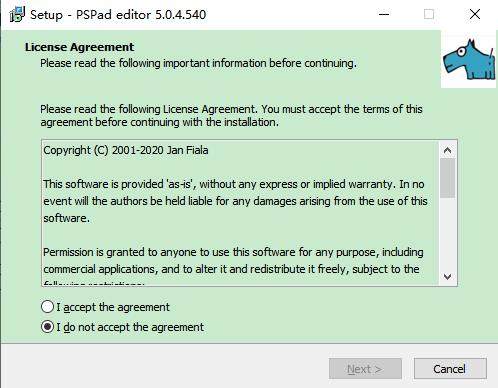
Task: Click the 'This software is provided as-is' paragraph
Action: coord(235,201)
